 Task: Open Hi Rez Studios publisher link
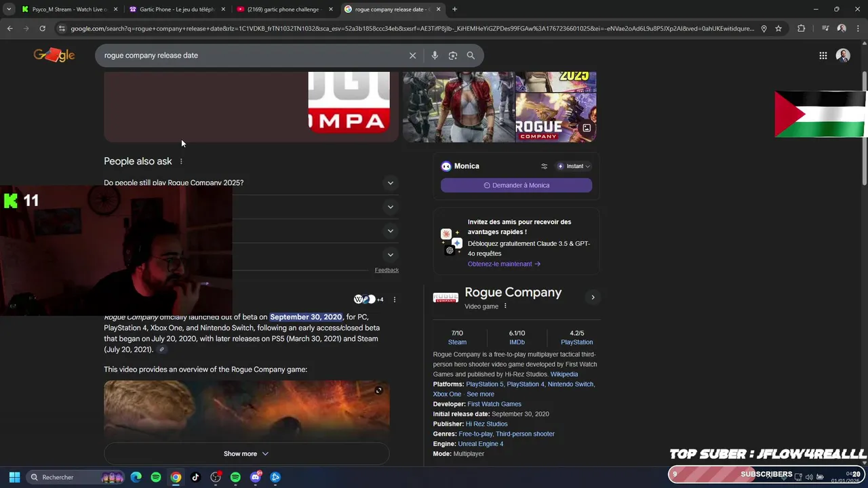486,424
